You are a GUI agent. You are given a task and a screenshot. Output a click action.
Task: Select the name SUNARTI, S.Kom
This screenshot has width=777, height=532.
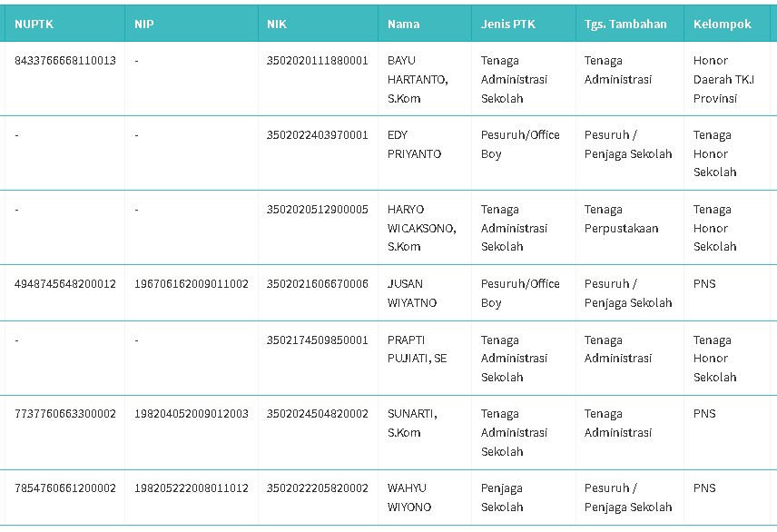412,423
